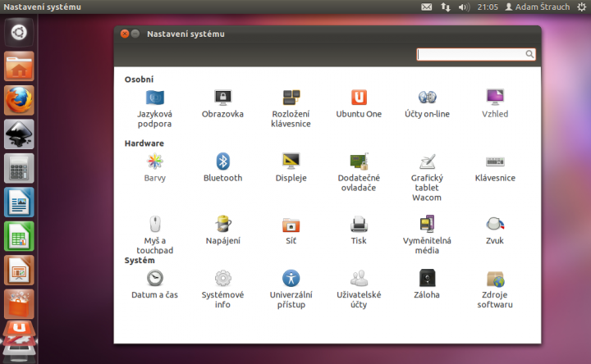Open Zvuk sound settings
The height and width of the screenshot is (364, 591).
[x=495, y=230]
